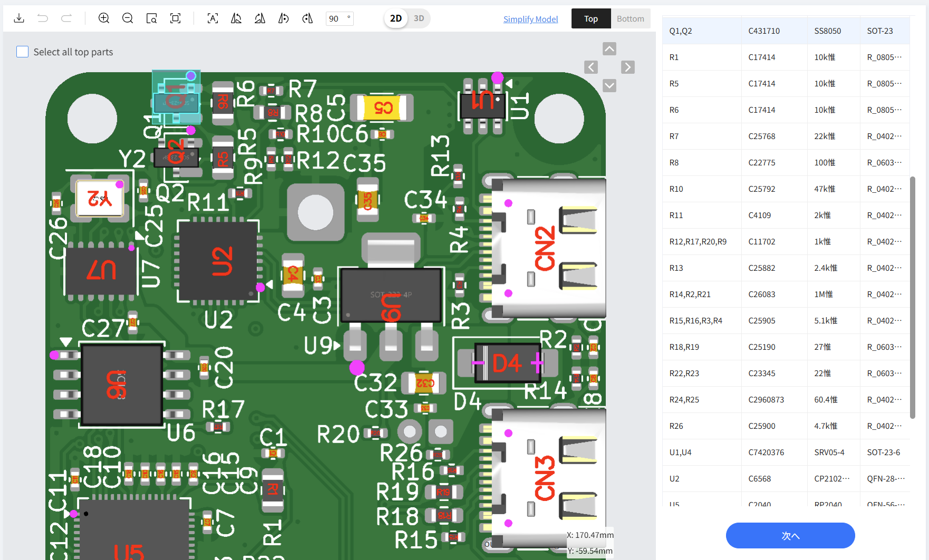The width and height of the screenshot is (929, 560).
Task: Select the Y2 crystal on the board
Action: coord(100,199)
